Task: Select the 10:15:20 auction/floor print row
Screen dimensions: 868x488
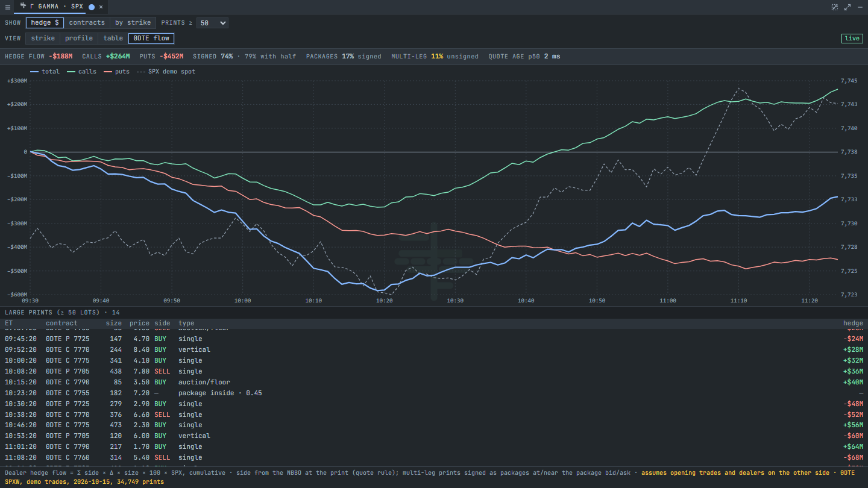Action: click(434, 382)
